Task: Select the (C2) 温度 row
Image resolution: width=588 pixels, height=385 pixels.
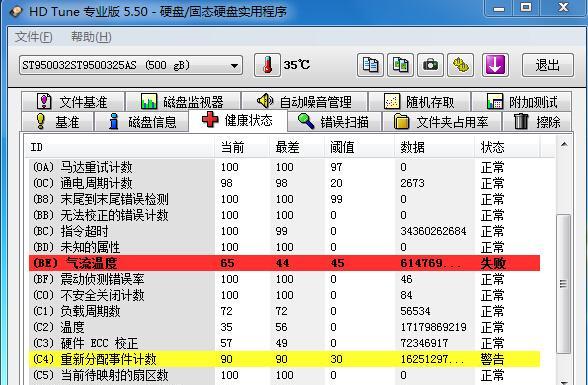Action: [285, 327]
